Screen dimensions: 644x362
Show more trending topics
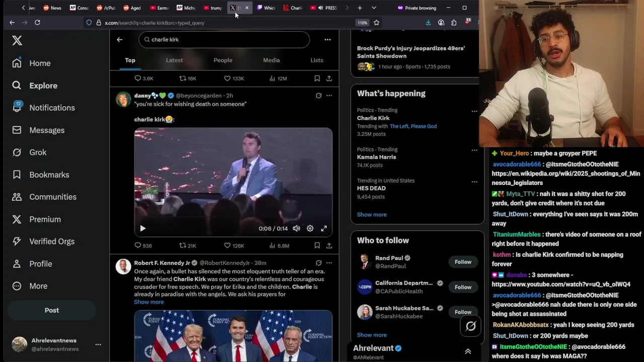coord(372,215)
